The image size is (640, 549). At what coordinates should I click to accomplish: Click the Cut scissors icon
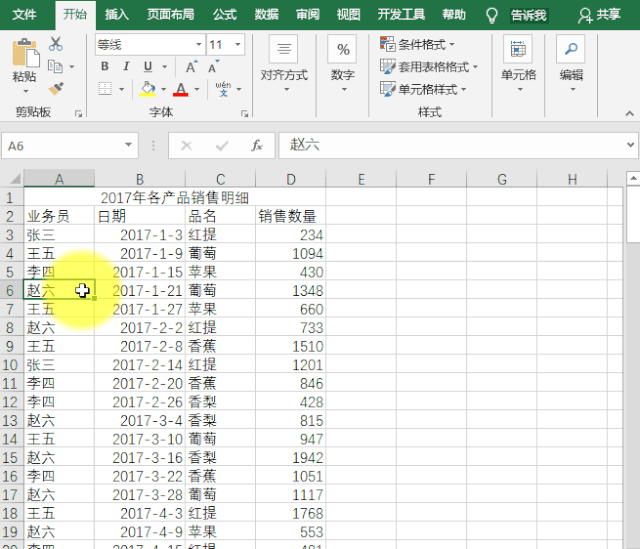point(55,44)
